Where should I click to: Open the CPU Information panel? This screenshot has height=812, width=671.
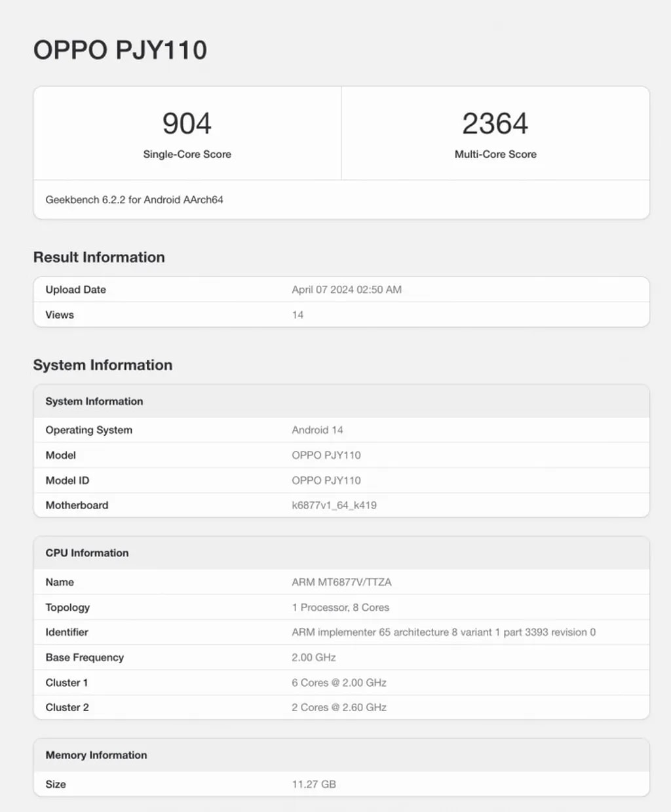(x=86, y=552)
